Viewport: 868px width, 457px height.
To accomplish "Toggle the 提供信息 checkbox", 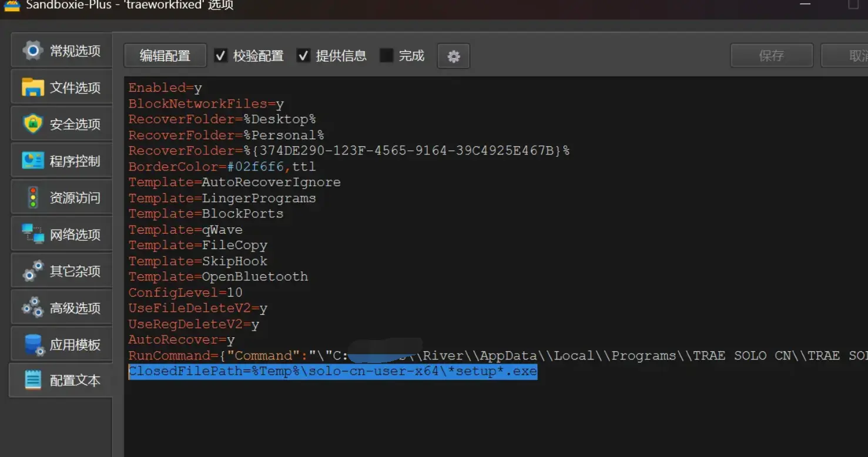I will click(303, 56).
